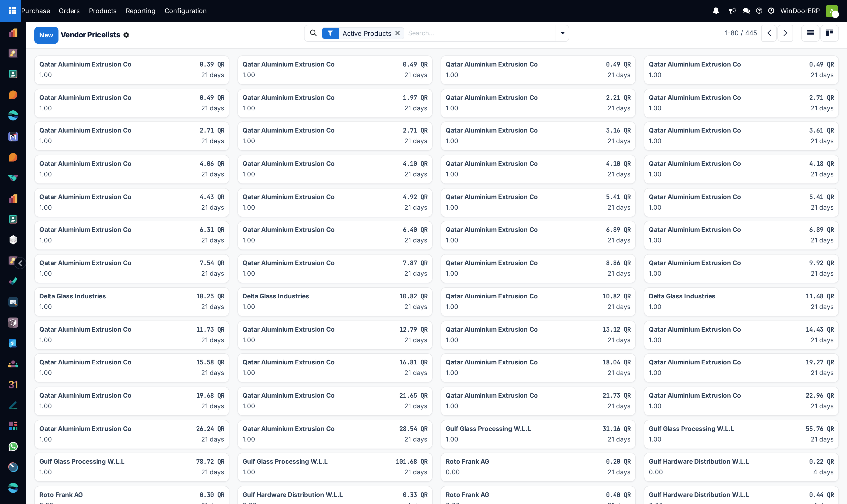Open the green user avatar menu
This screenshot has width=847, height=504.
pos(832,11)
